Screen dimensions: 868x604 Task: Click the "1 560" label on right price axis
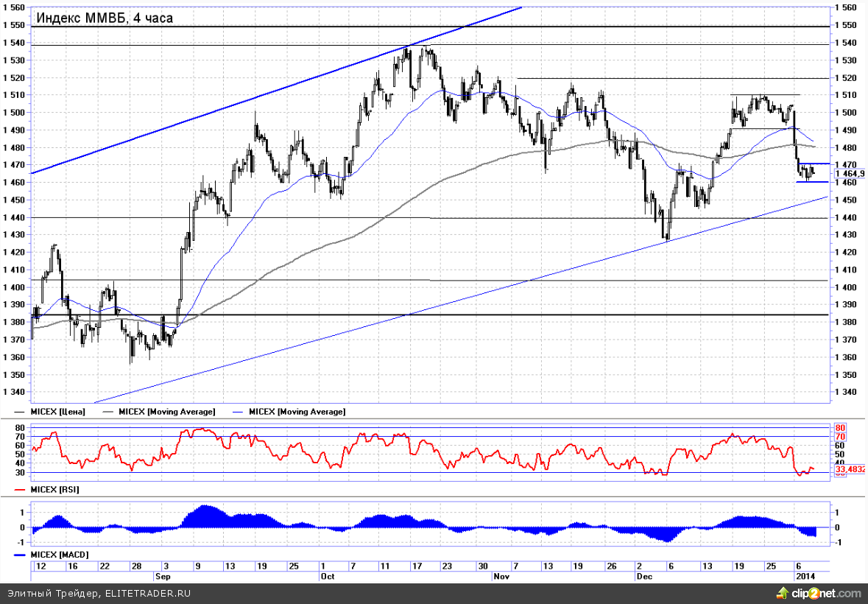[x=844, y=7]
